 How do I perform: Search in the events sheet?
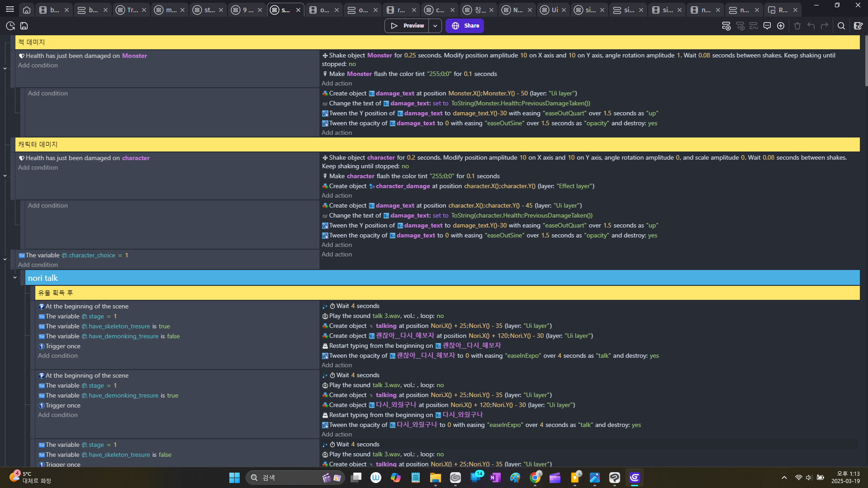click(x=841, y=26)
